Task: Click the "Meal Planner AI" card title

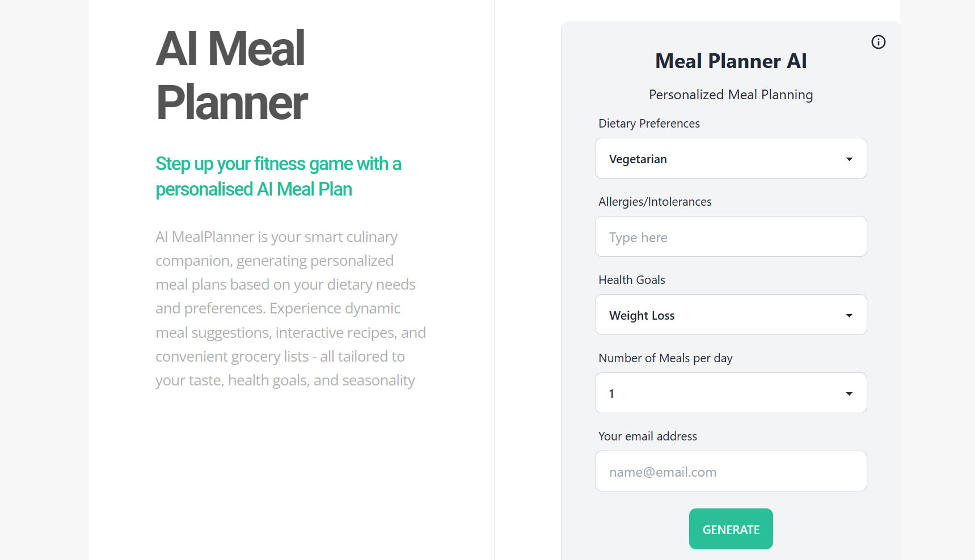Action: [x=731, y=61]
